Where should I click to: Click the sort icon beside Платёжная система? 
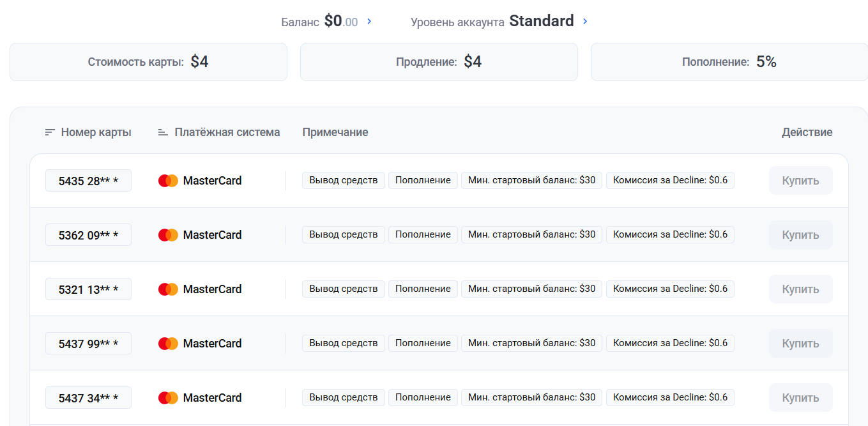[163, 132]
